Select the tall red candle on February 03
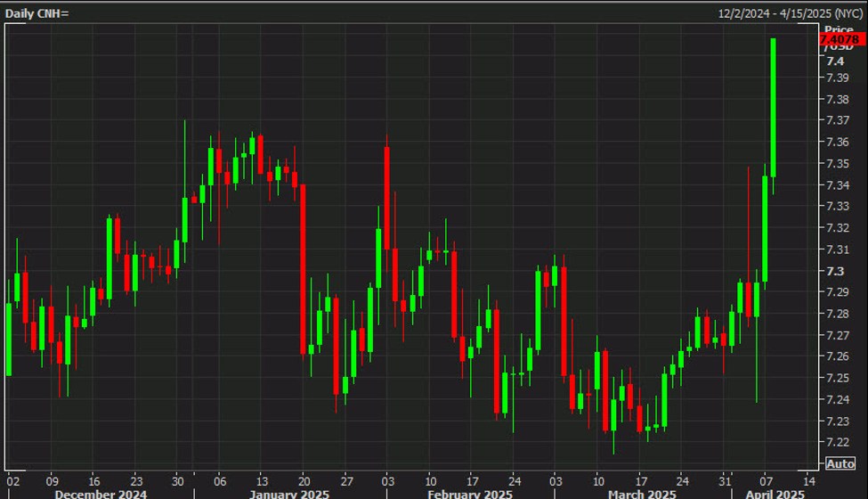This screenshot has height=499, width=868. click(x=387, y=198)
